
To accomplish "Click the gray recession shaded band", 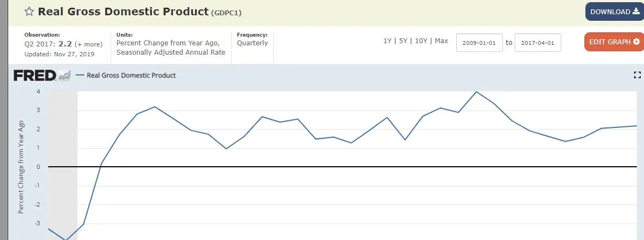I will [x=63, y=153].
